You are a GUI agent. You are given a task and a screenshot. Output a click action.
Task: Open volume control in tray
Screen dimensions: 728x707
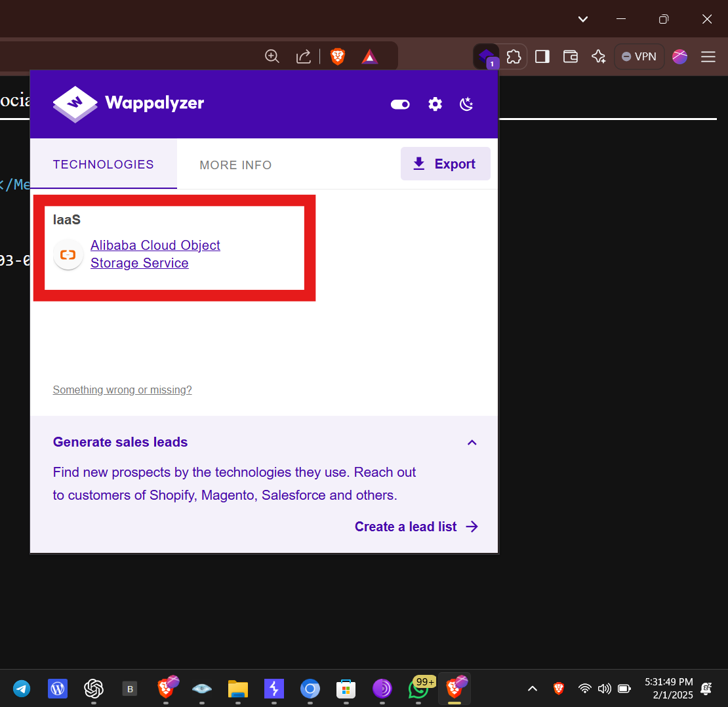pyautogui.click(x=605, y=689)
